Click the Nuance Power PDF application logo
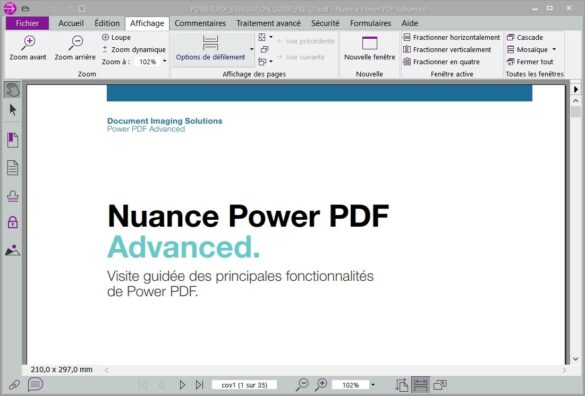585x396 pixels. (10, 8)
